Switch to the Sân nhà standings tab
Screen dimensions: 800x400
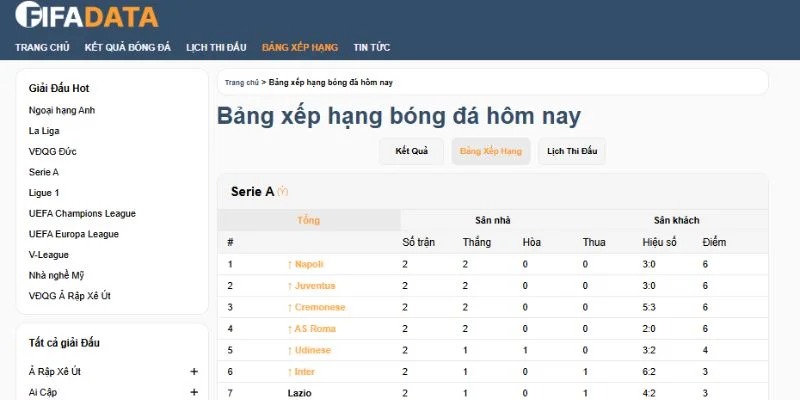493,220
